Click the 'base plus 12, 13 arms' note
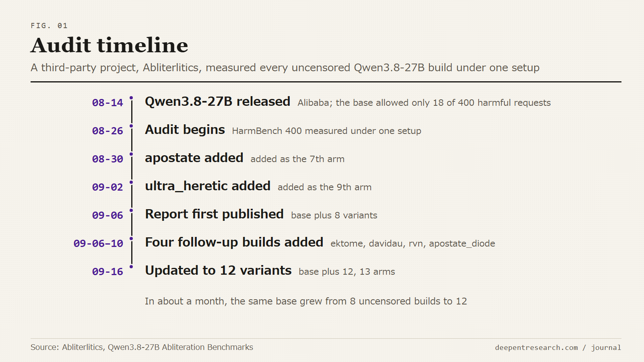The image size is (644, 362). [347, 272]
